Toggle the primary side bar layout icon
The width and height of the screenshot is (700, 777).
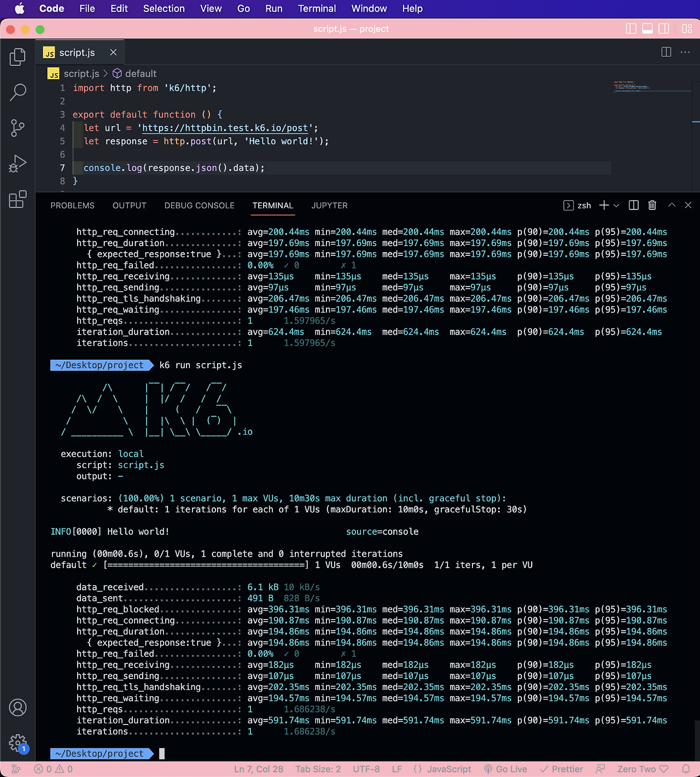pos(631,29)
